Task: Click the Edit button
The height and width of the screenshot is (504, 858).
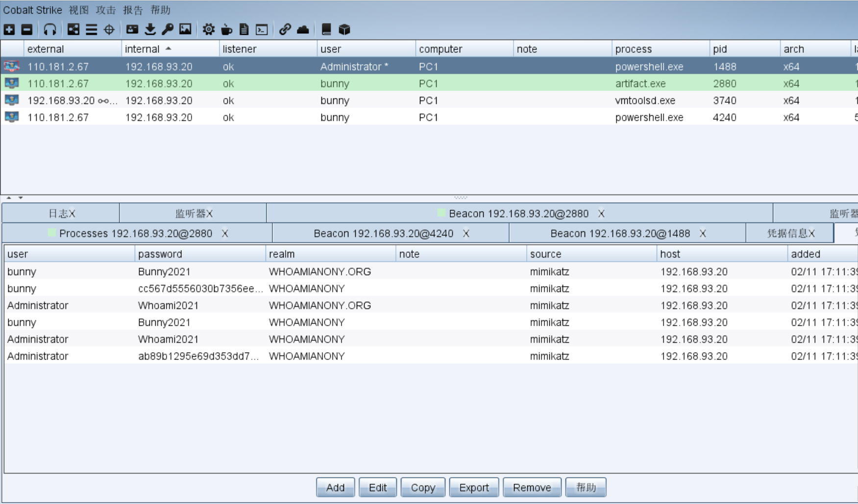Action: 378,487
